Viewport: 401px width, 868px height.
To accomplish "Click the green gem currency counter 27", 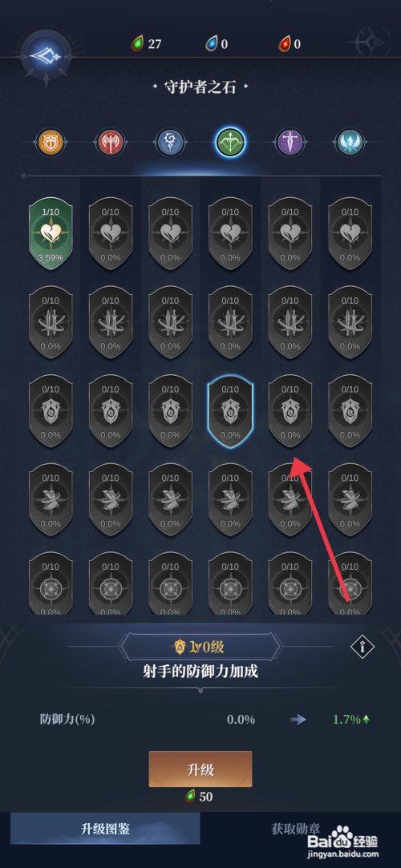I will tap(147, 44).
